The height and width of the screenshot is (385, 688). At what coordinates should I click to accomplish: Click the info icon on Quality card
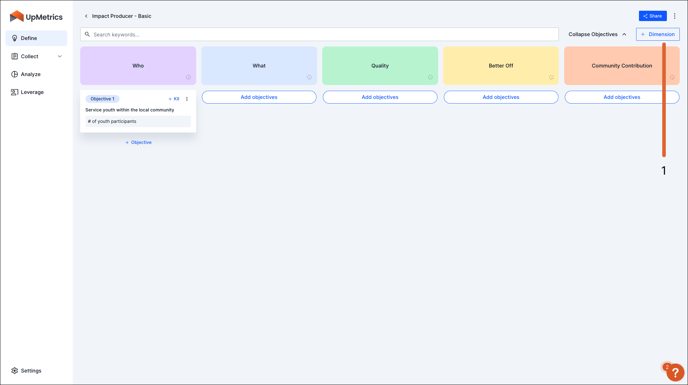430,77
